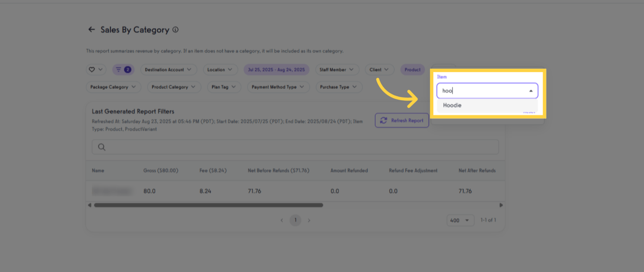Click the right arrow of the table scrollbar
The width and height of the screenshot is (644, 272).
coord(501,205)
